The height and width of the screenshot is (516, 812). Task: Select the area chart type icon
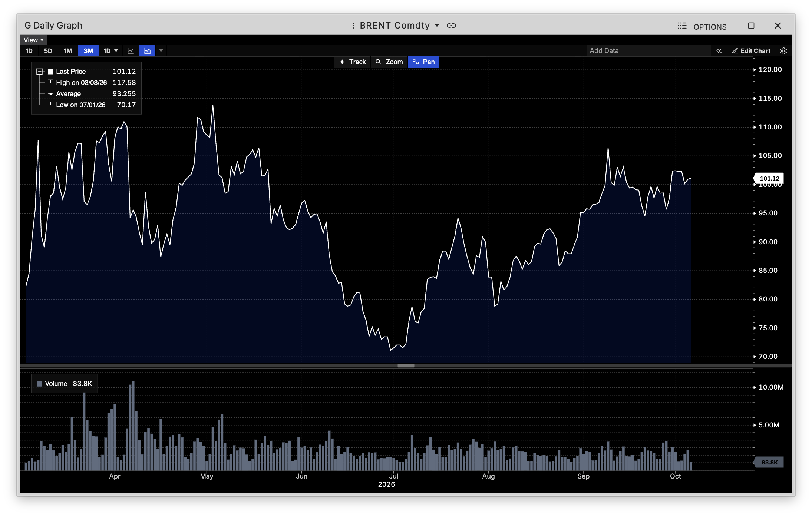147,51
